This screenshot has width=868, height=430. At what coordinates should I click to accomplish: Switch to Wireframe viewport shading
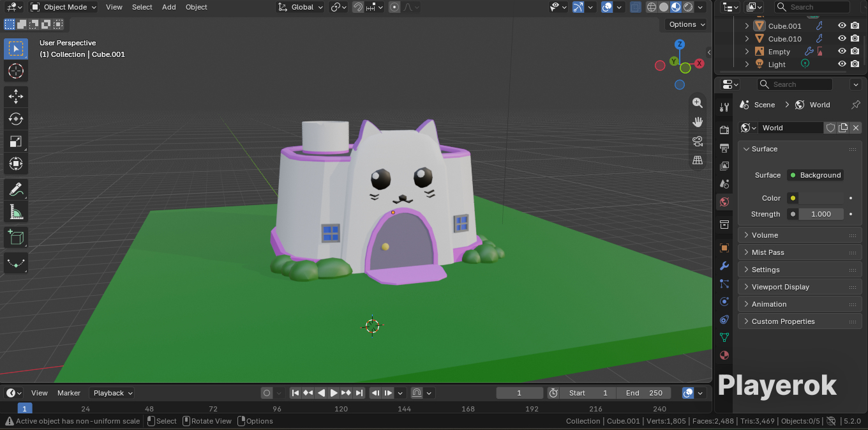[652, 7]
